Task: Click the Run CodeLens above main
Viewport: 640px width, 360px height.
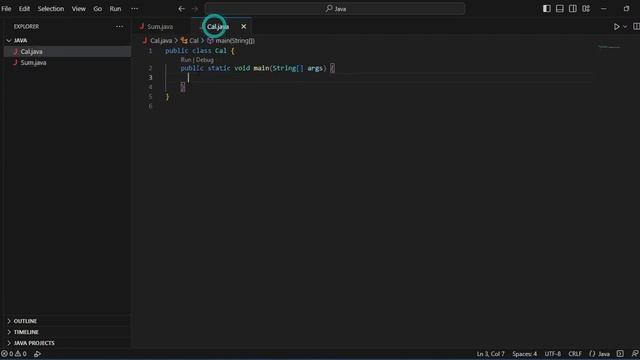Action: [185, 60]
